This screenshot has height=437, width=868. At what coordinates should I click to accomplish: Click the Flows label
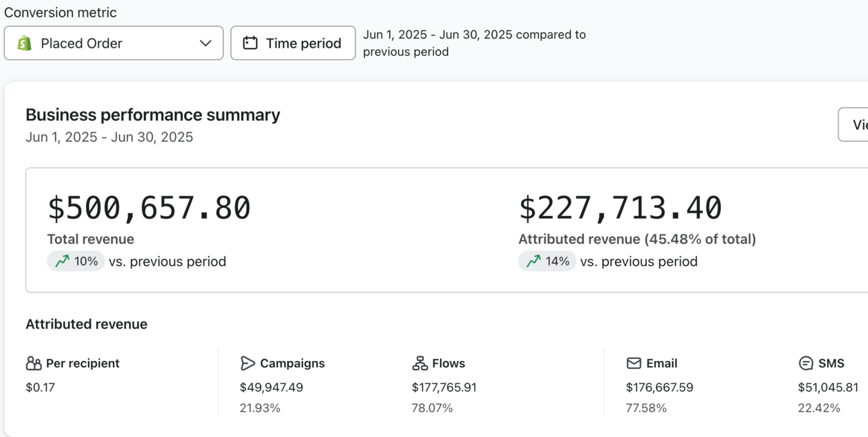[x=449, y=364]
